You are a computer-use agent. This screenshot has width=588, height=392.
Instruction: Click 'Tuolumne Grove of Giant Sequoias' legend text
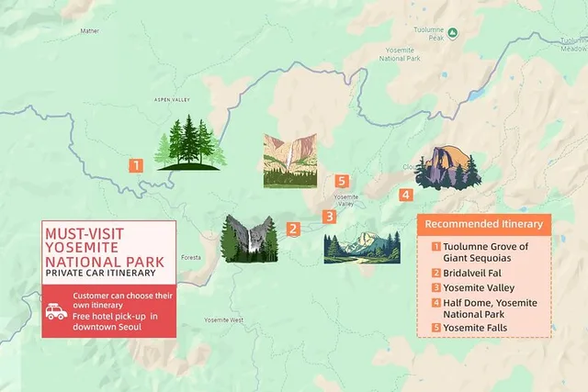(x=486, y=252)
